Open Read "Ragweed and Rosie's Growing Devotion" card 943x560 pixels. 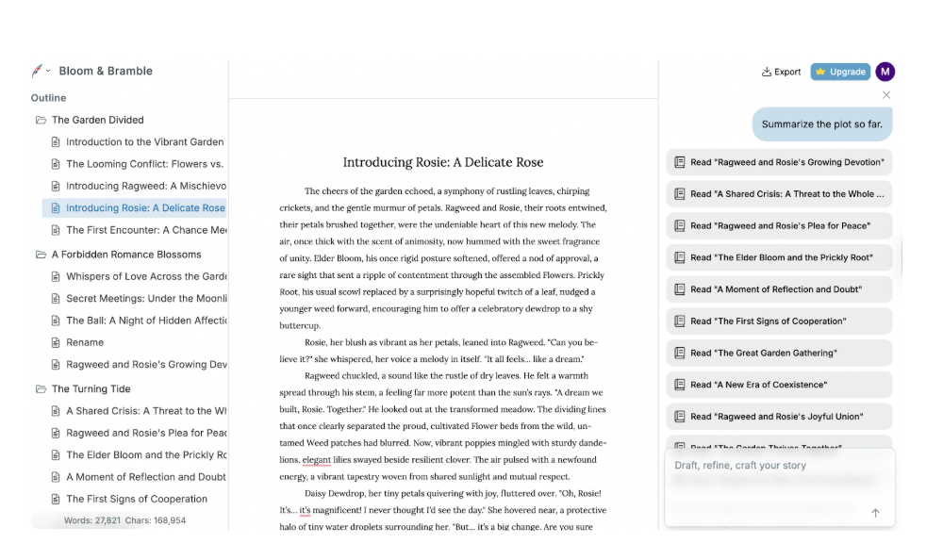click(779, 162)
